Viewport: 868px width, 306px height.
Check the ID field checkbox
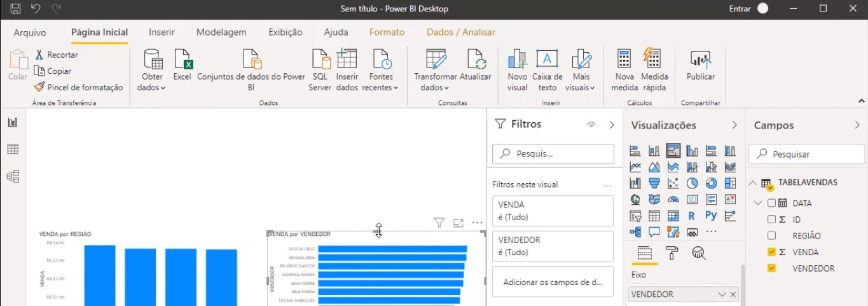(x=771, y=219)
